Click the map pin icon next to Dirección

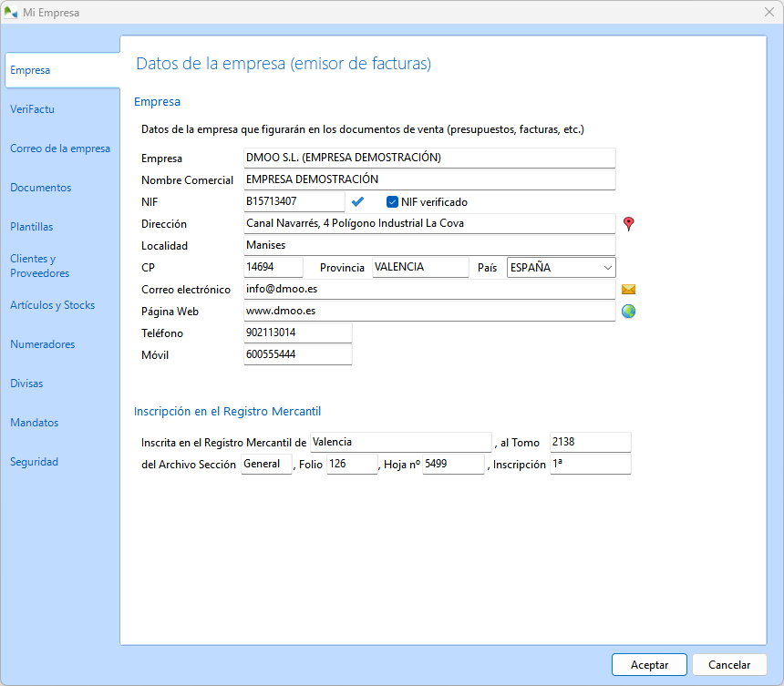click(628, 223)
